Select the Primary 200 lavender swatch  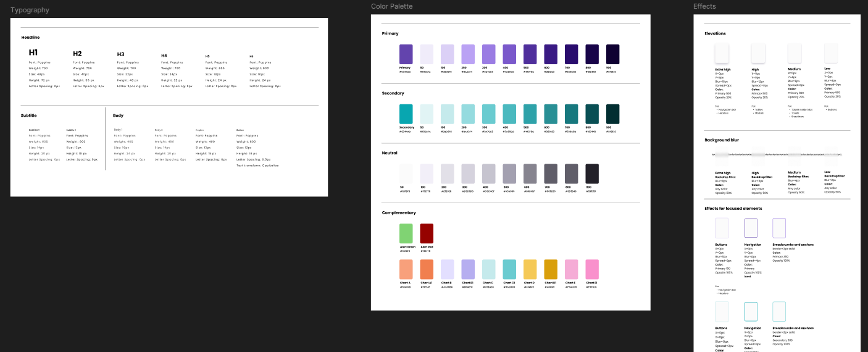click(468, 54)
